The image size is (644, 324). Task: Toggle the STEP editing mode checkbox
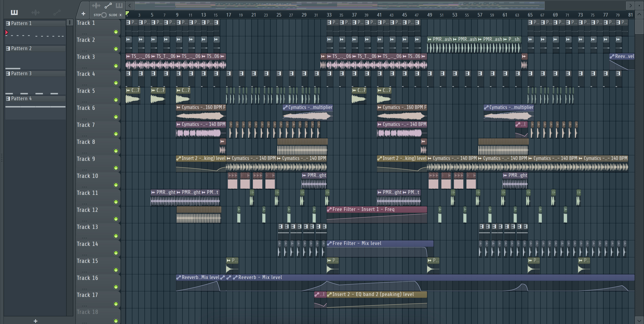104,15
